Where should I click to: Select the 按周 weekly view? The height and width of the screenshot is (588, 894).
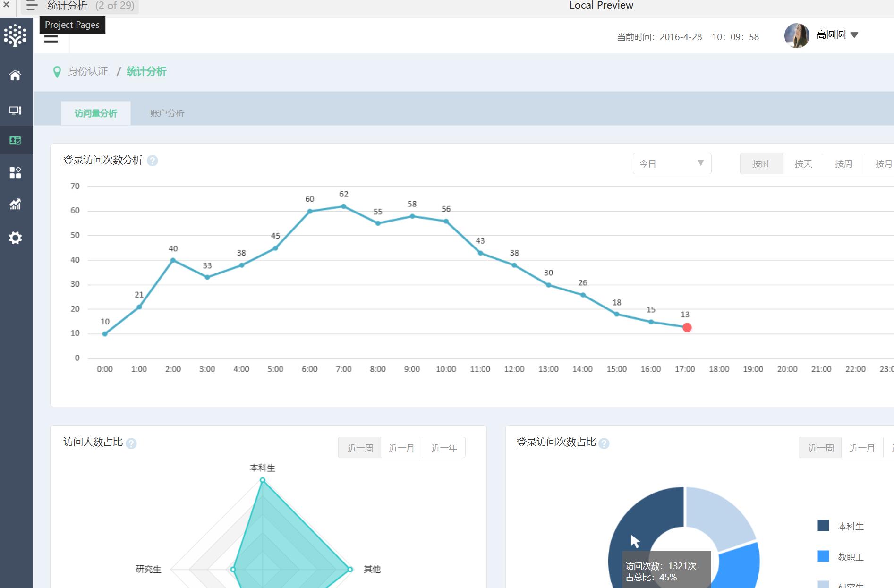tap(843, 164)
